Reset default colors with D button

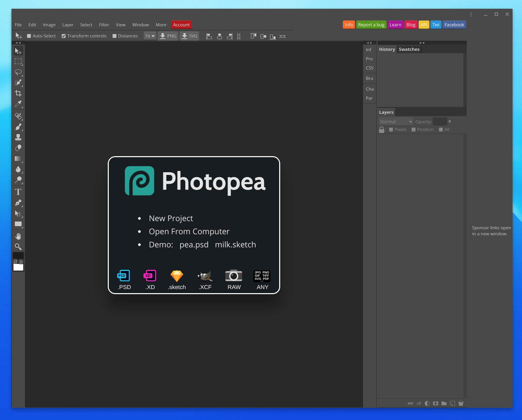[x=21, y=261]
